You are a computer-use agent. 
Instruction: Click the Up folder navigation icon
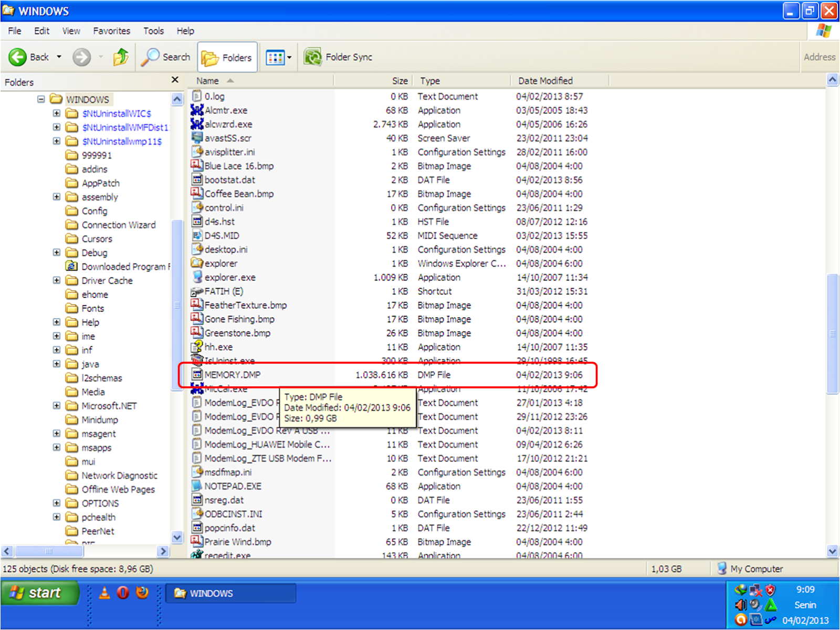point(121,57)
